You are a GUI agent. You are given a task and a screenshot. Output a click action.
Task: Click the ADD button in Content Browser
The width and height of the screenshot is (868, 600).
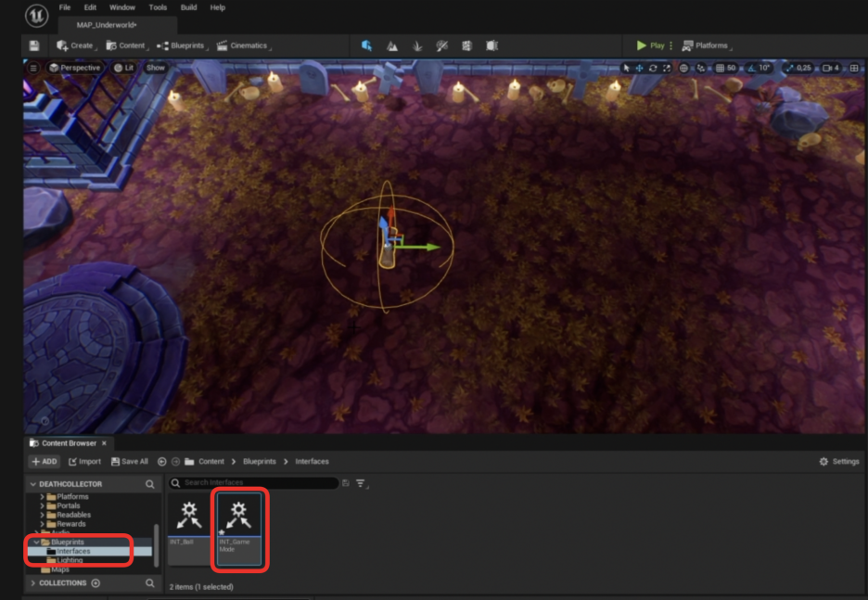coord(45,461)
